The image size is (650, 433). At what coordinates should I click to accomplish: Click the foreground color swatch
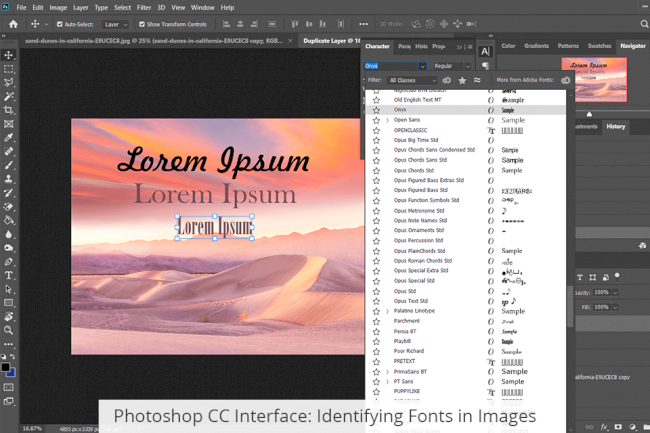[6, 367]
